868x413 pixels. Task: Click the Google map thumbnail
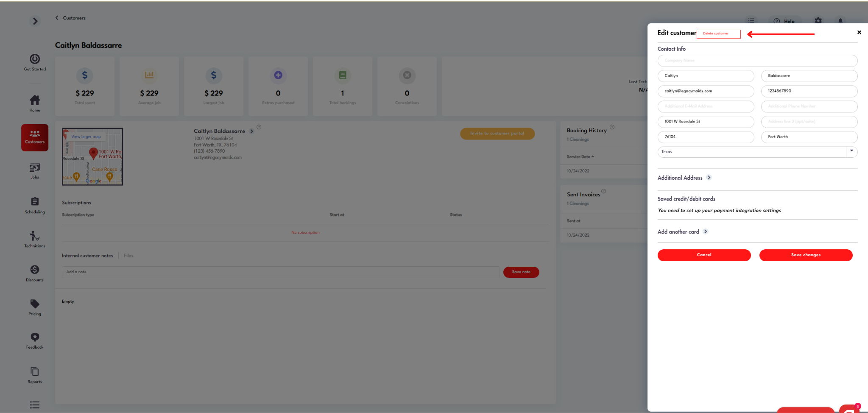tap(92, 157)
